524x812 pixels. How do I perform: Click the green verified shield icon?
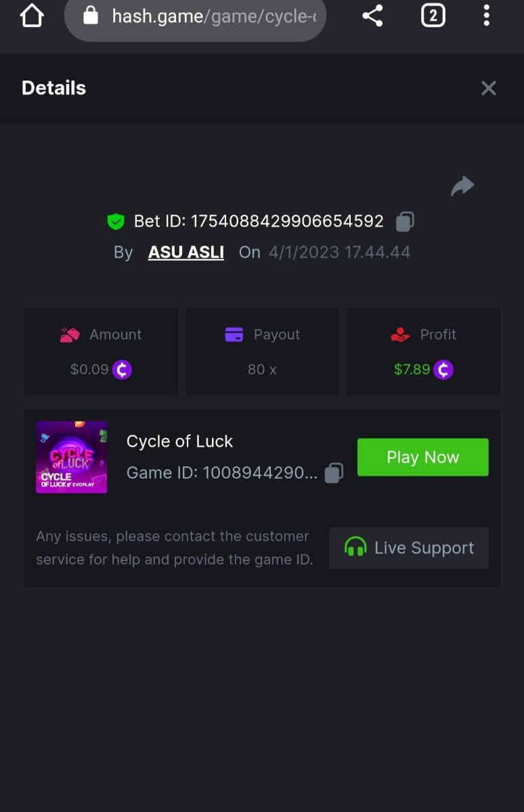click(116, 221)
